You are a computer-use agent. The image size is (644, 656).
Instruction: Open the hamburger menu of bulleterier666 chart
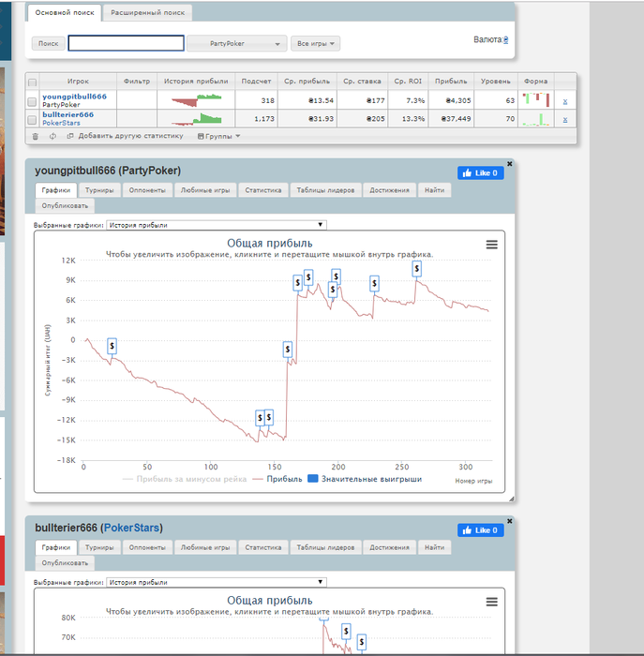[492, 602]
